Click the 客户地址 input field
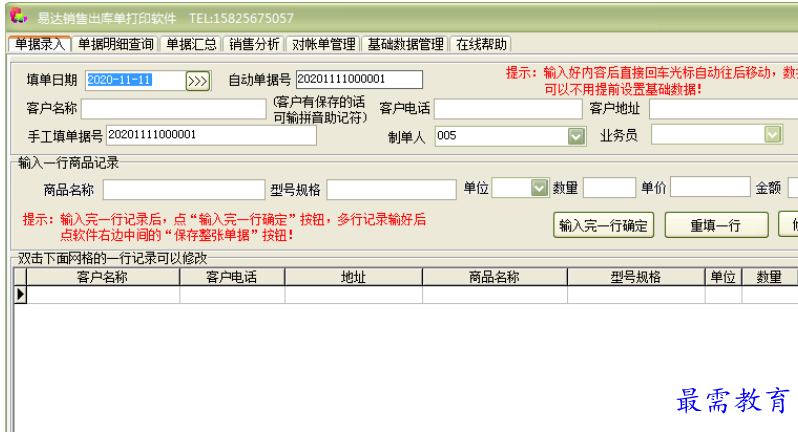Image resolution: width=798 pixels, height=432 pixels. click(723, 109)
